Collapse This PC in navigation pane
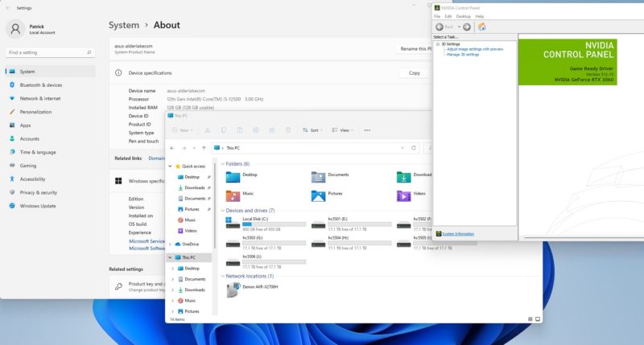The height and width of the screenshot is (345, 644). pos(171,257)
